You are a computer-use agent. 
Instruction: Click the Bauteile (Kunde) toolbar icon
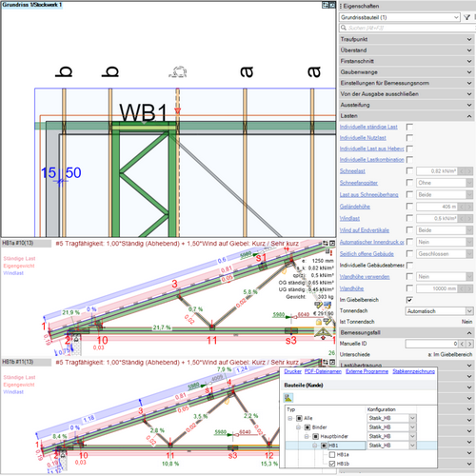pyautogui.click(x=288, y=397)
